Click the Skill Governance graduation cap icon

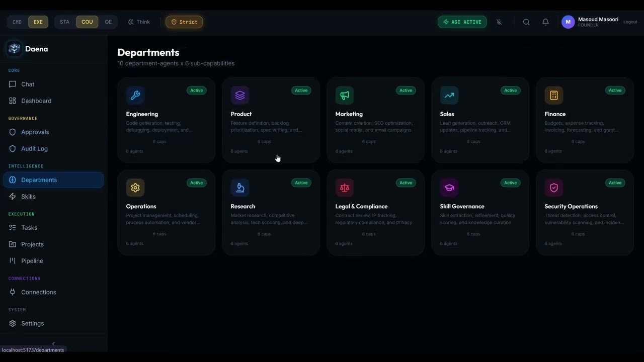[x=449, y=188]
